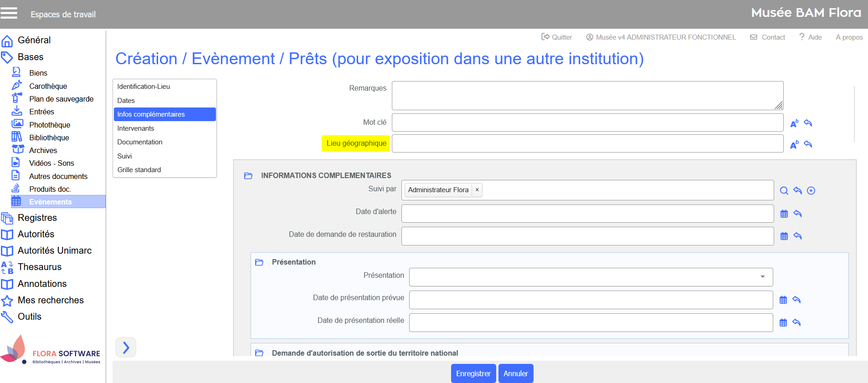Open the calendar for Date d'alerte
This screenshot has height=383, width=868.
(784, 214)
